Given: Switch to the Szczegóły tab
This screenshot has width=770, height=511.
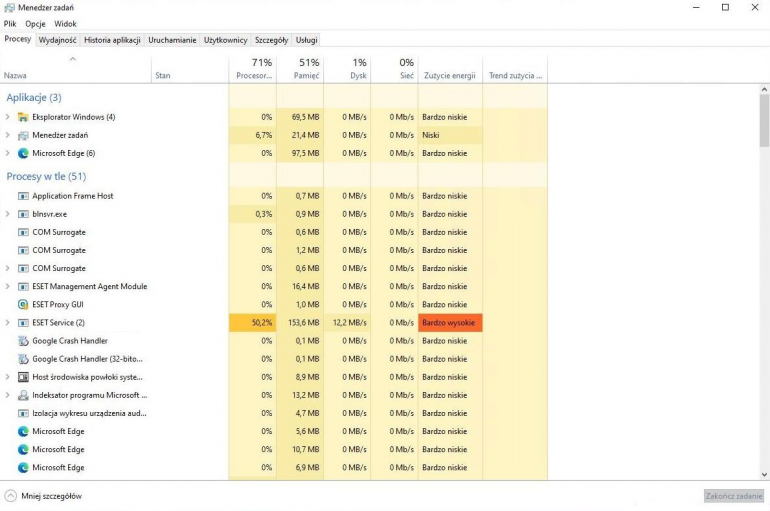Looking at the screenshot, I should click(x=271, y=40).
